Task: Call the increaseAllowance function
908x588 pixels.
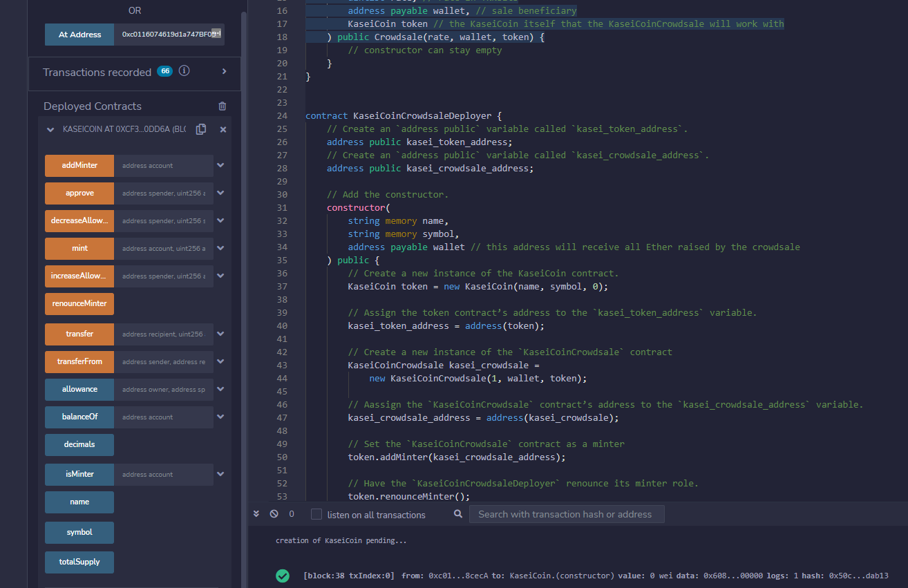Action: tap(79, 276)
